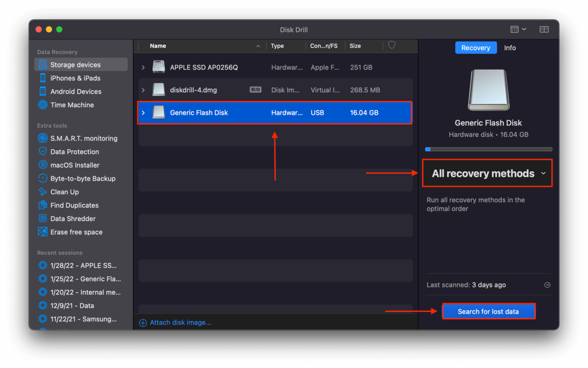Click the plus icon beside Attach disk image

click(x=143, y=323)
